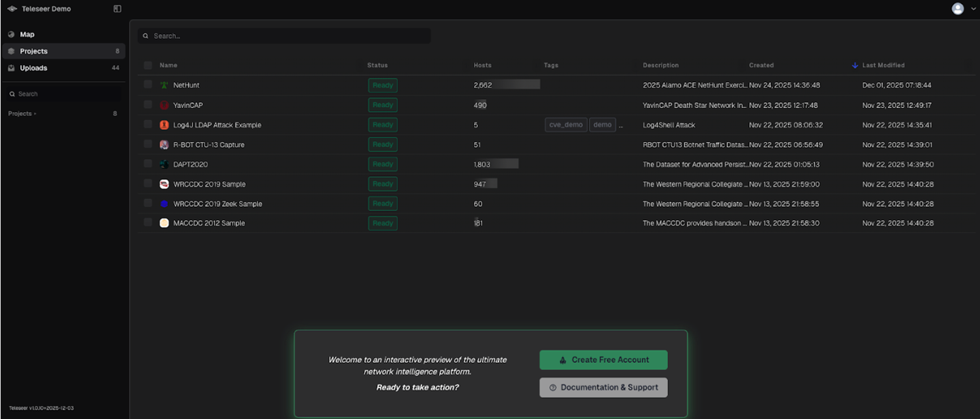The image size is (980, 419).
Task: Click the Log4Shell Attack description
Action: [669, 125]
